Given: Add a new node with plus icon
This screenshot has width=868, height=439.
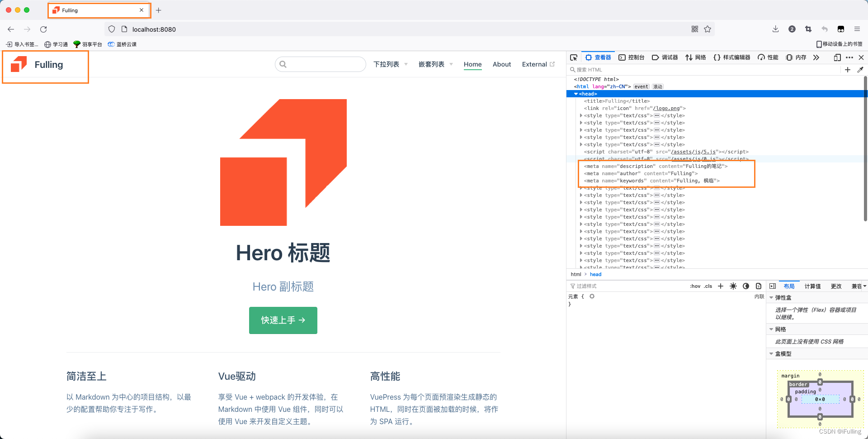Looking at the screenshot, I should (848, 70).
